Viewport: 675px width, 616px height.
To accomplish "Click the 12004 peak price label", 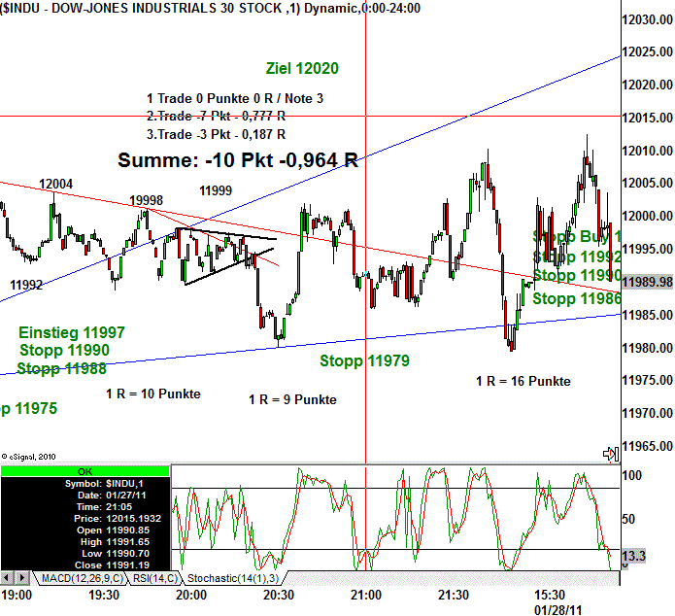I will click(56, 184).
